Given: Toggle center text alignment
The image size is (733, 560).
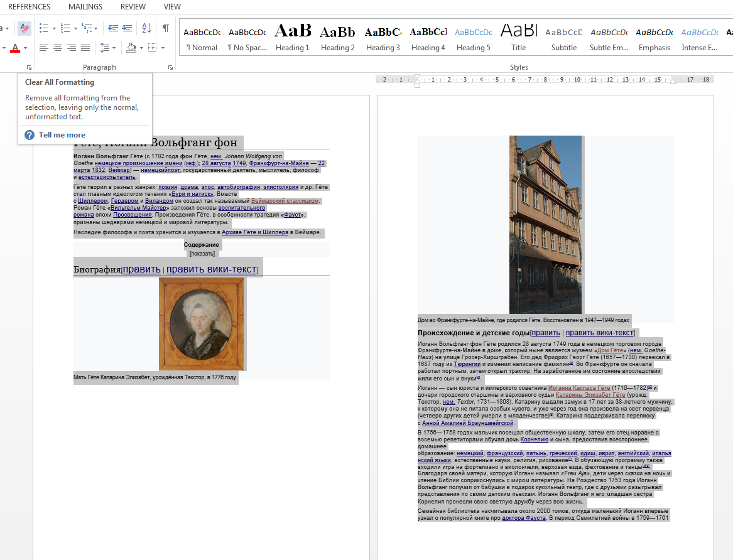Looking at the screenshot, I should pyautogui.click(x=58, y=48).
